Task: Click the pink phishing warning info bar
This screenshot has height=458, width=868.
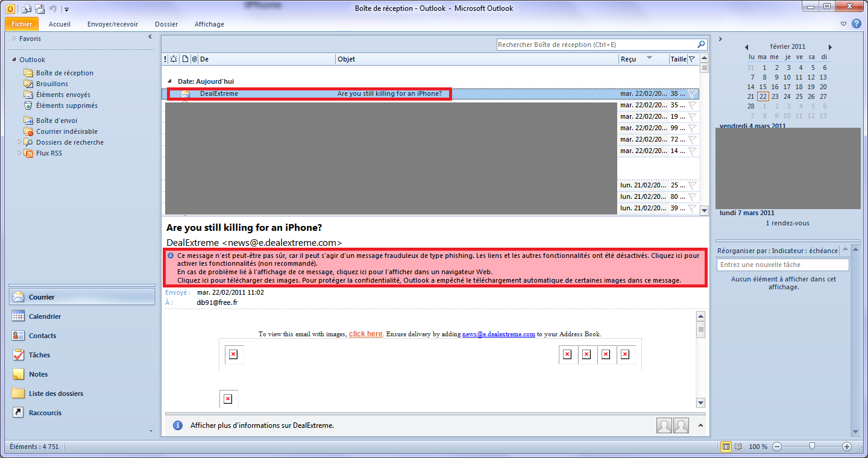Action: click(435, 268)
